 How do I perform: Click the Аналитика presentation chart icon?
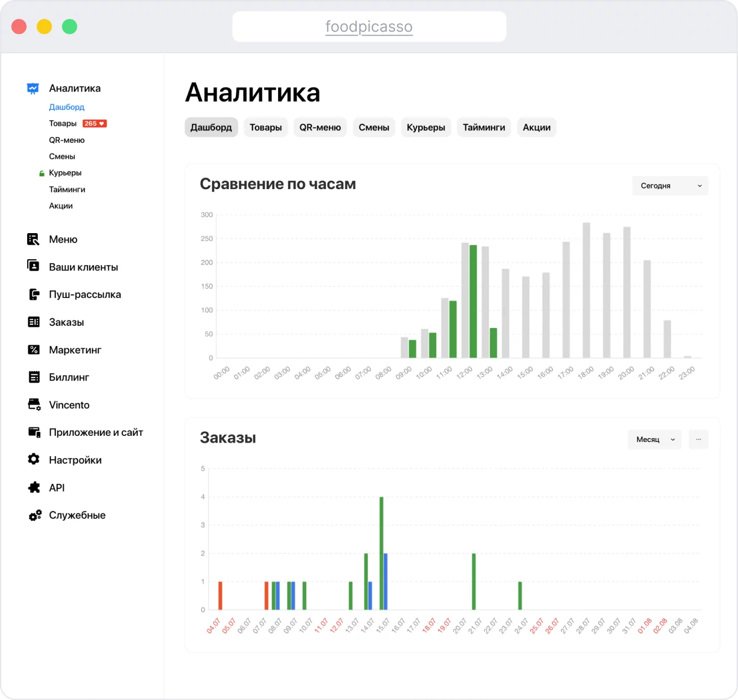[x=33, y=89]
